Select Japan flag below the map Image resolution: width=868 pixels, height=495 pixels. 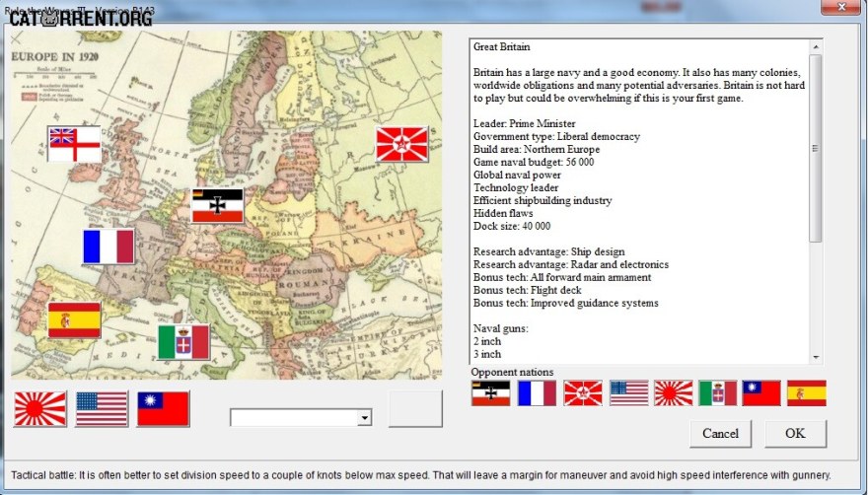[x=39, y=408]
